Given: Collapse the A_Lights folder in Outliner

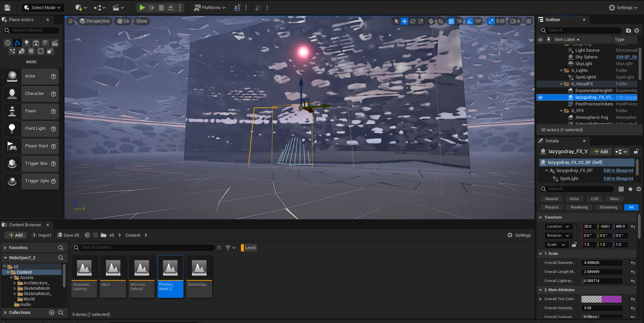Looking at the screenshot, I should click(561, 71).
